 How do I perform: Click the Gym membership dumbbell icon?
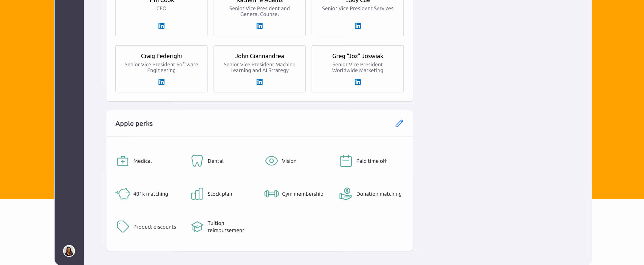point(271,194)
